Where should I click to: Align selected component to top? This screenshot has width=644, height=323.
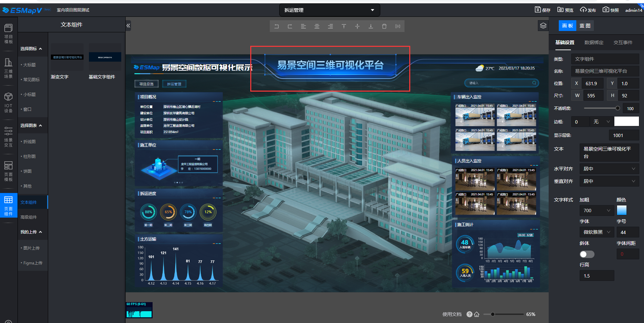pos(344,26)
